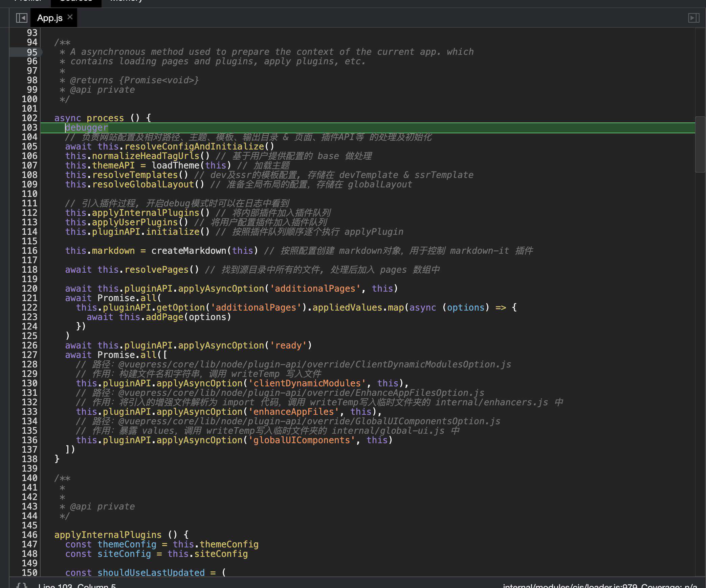This screenshot has width=706, height=588.
Task: Toggle the debugger sidebar icon at right
Action: [x=694, y=18]
